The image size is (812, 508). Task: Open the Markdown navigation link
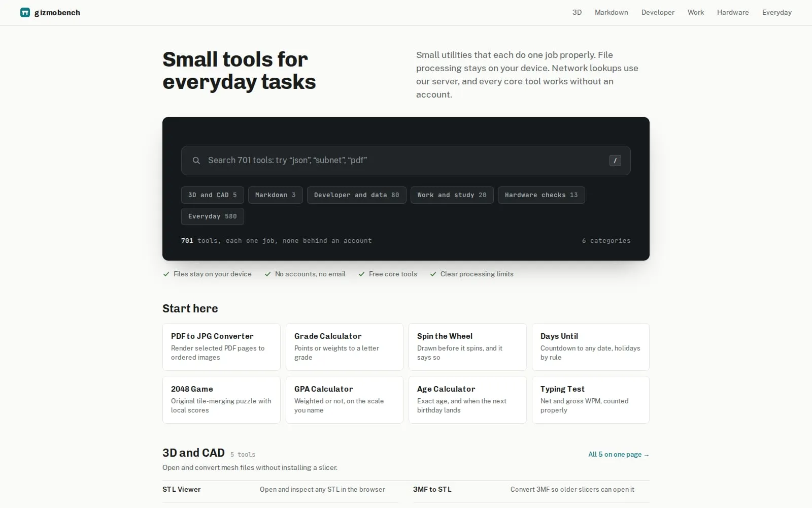pyautogui.click(x=612, y=13)
